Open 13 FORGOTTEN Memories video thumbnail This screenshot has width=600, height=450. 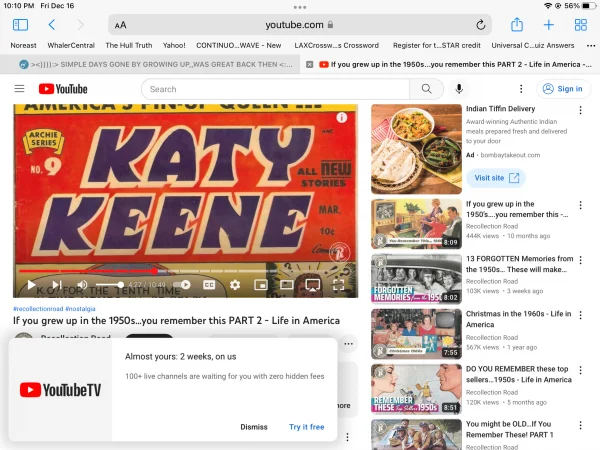(x=416, y=279)
